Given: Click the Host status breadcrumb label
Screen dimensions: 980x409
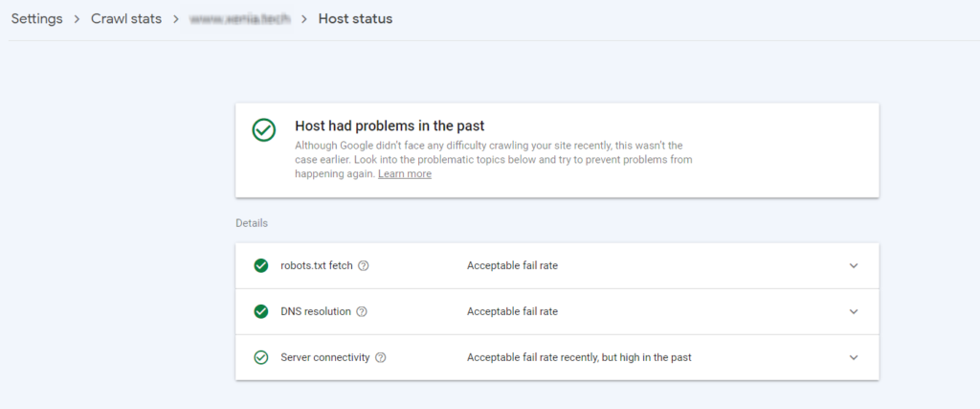Looking at the screenshot, I should [356, 19].
